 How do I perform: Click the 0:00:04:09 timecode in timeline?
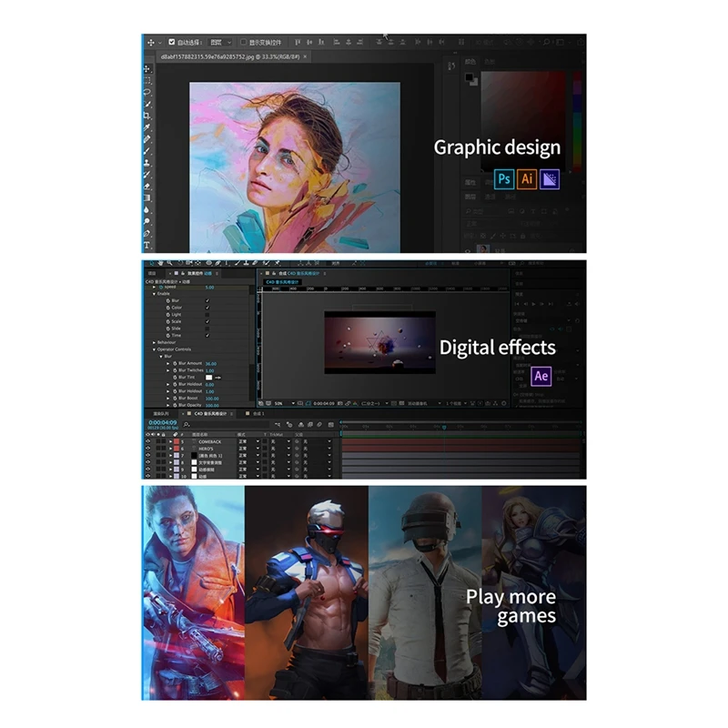(x=163, y=422)
